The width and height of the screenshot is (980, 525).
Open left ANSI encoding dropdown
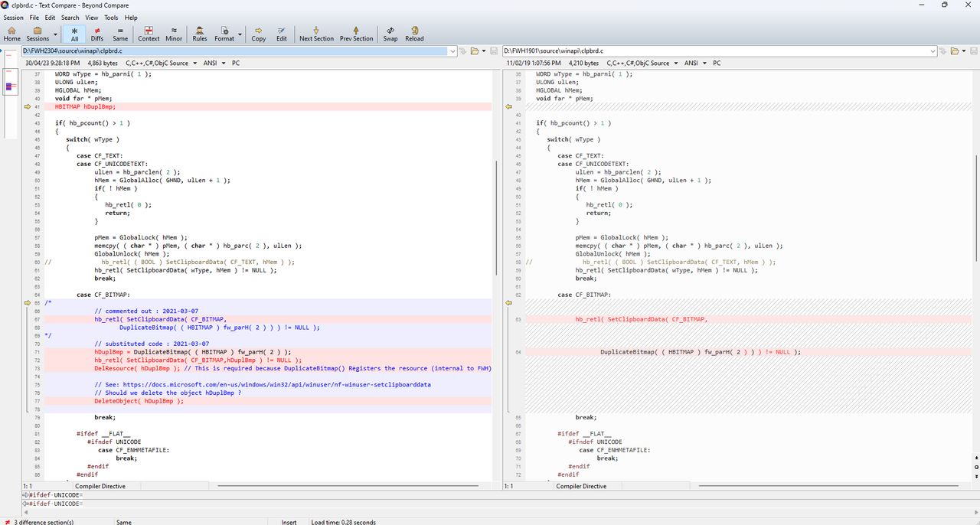224,64
